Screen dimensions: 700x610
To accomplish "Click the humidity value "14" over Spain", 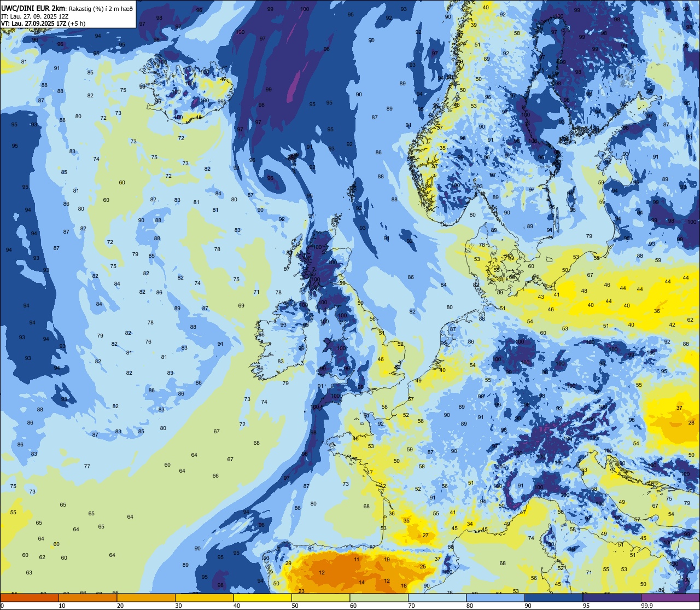I will (361, 583).
